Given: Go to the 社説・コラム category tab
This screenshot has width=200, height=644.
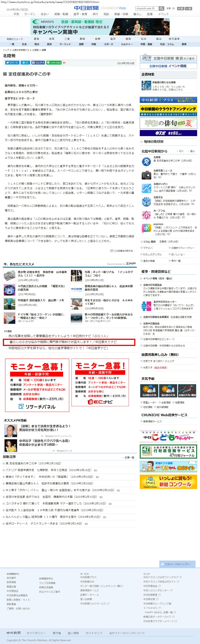Looking at the screenshot, I should pyautogui.click(x=167, y=44).
